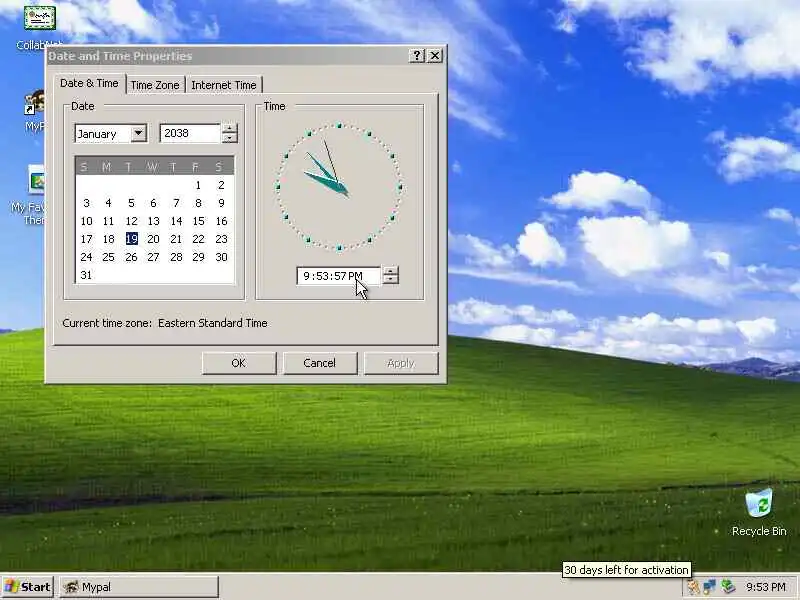This screenshot has width=800, height=600.
Task: Open the Start menu
Action: pyautogui.click(x=28, y=587)
